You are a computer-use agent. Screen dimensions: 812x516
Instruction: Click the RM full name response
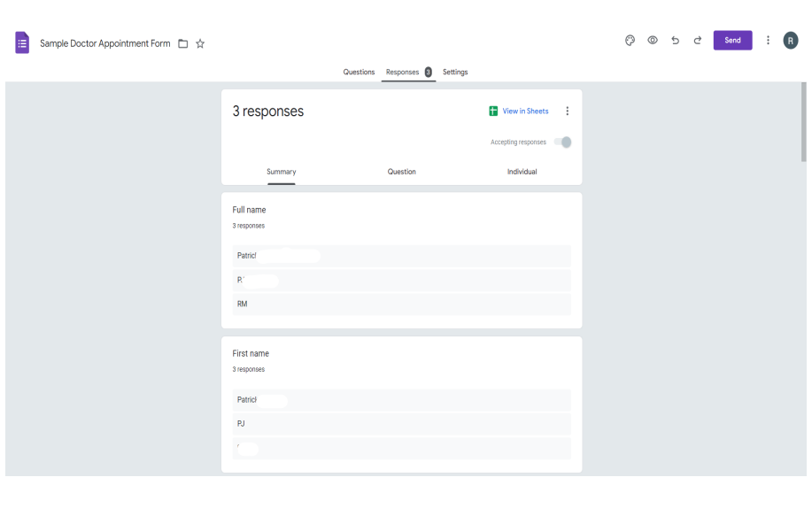tap(401, 304)
